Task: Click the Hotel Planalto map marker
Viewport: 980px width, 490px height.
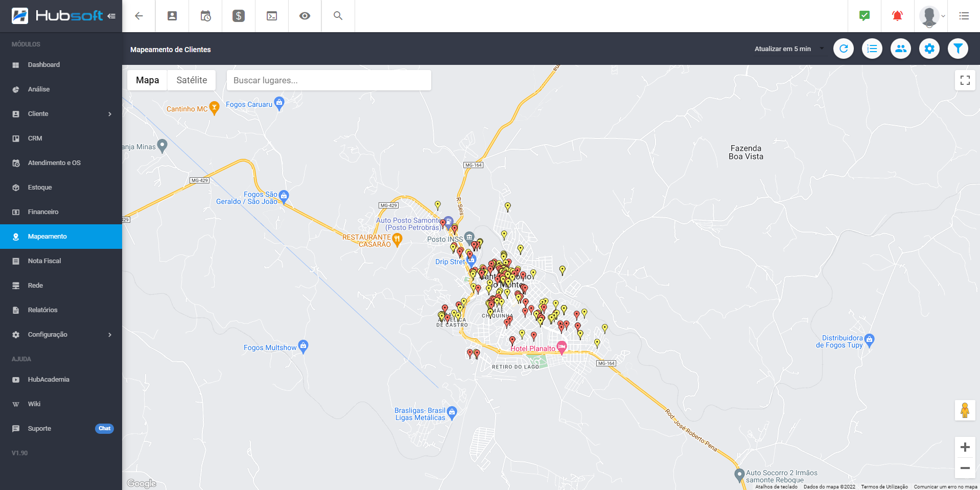Action: [562, 347]
